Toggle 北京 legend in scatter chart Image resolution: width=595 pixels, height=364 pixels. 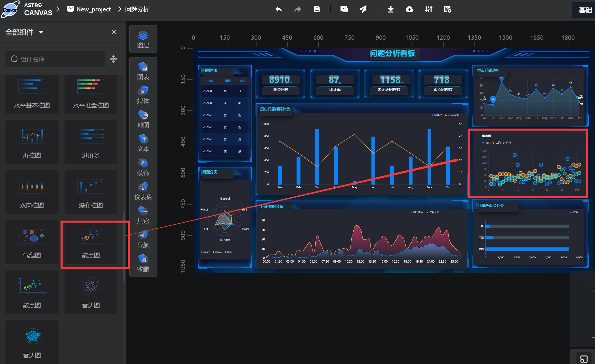486,143
